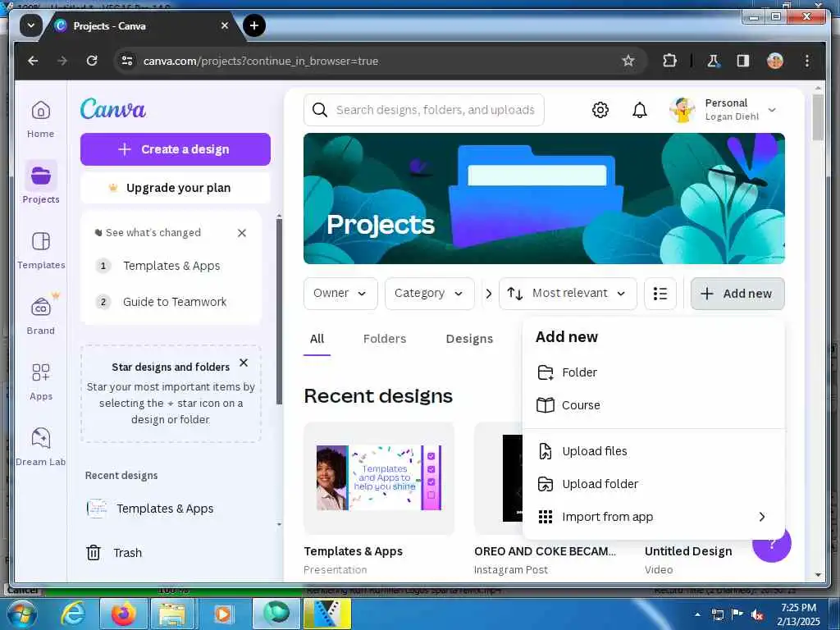Open the Most relevant sort dropdown
Screen dimensions: 840x630
click(x=568, y=294)
